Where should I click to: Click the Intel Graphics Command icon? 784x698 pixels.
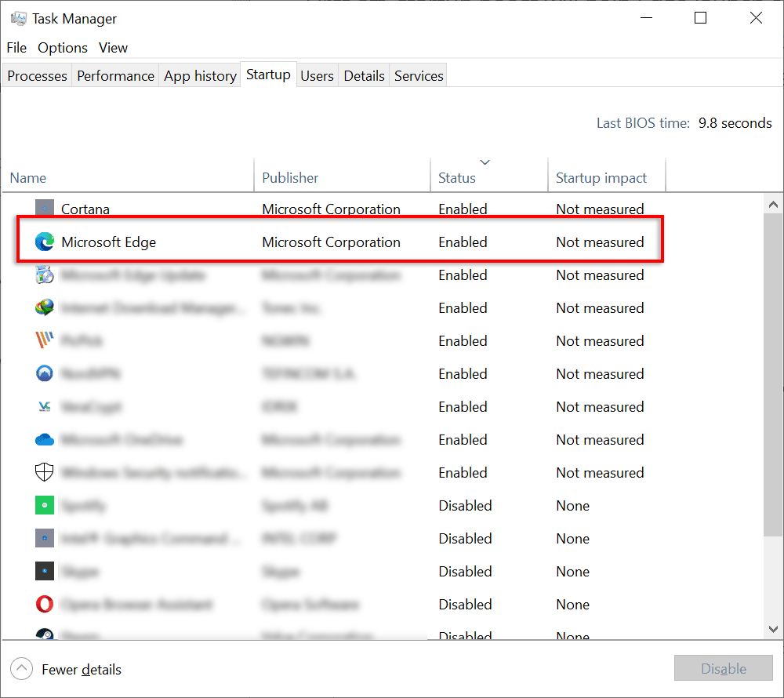(45, 538)
